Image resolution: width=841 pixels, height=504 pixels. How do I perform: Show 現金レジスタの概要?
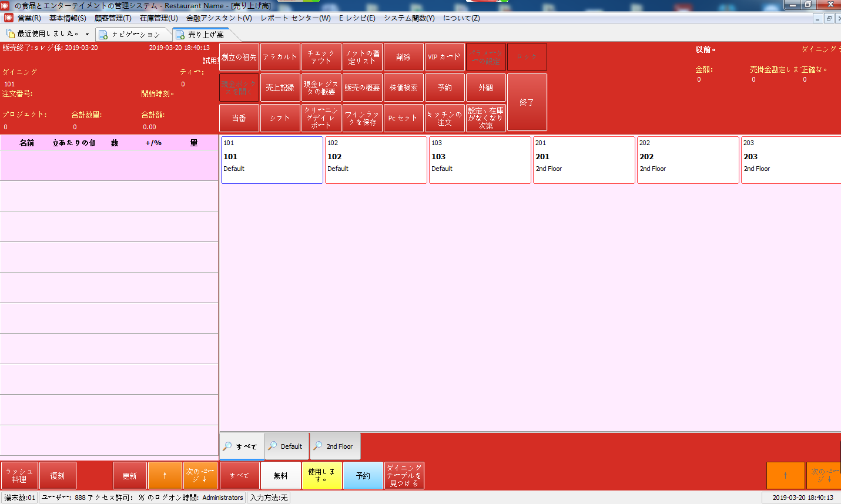click(x=321, y=88)
